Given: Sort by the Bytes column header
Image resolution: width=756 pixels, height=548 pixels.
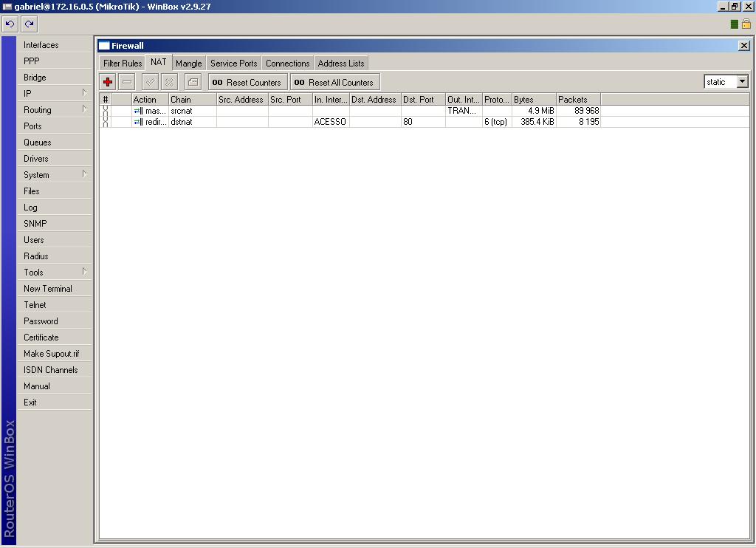Looking at the screenshot, I should [534, 100].
